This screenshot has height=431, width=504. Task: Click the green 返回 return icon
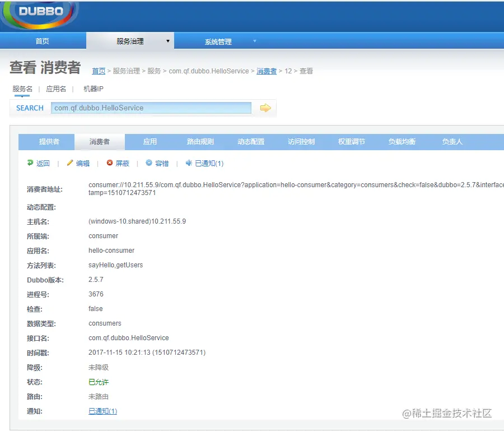(30, 163)
